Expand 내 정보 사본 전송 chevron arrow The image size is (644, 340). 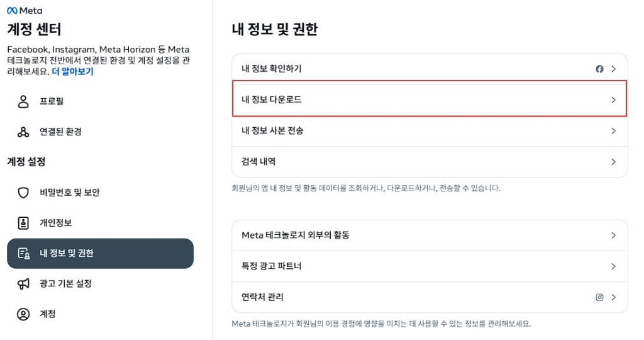tap(614, 131)
